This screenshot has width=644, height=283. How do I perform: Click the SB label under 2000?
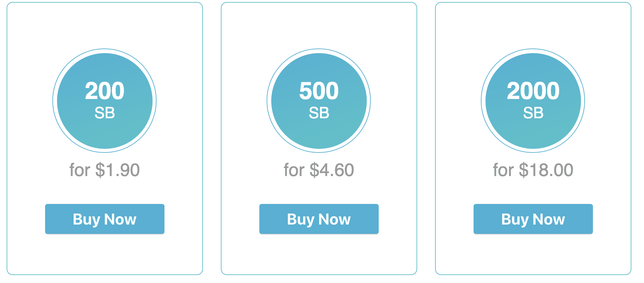pyautogui.click(x=533, y=113)
